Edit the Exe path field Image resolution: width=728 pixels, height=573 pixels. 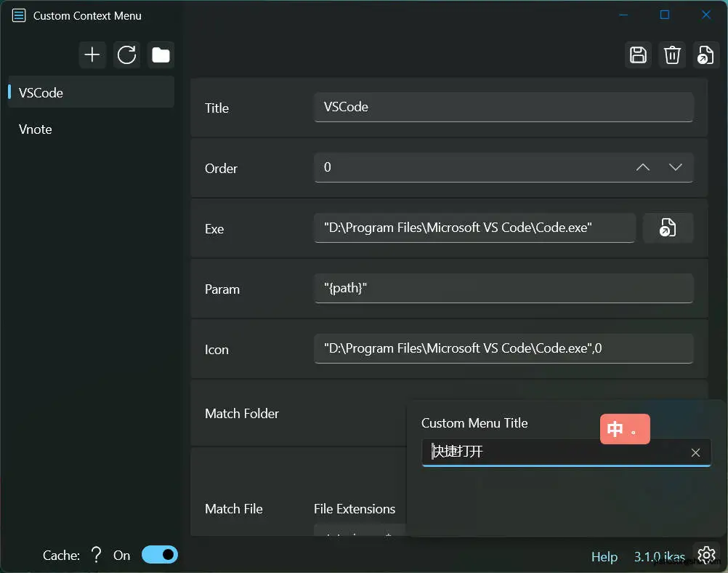point(474,228)
